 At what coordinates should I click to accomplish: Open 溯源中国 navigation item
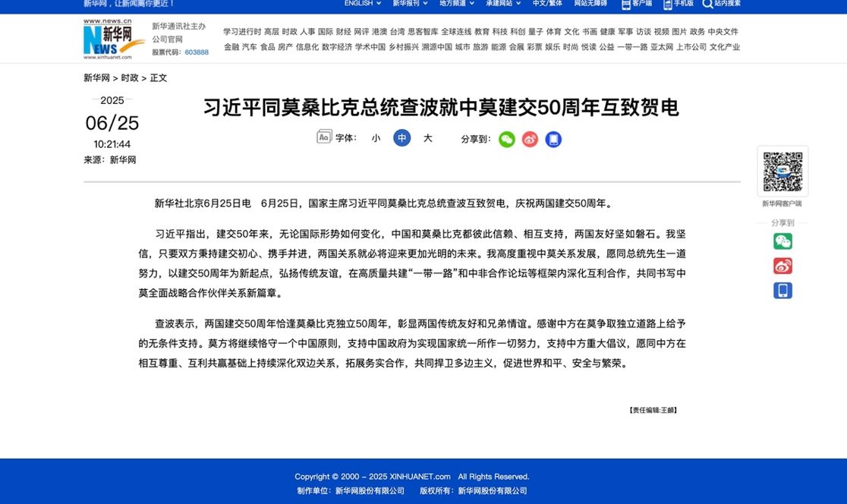437,47
